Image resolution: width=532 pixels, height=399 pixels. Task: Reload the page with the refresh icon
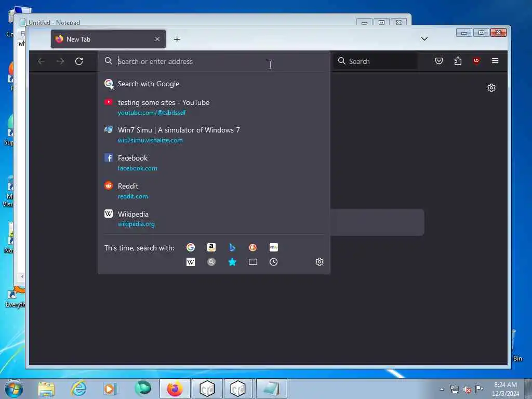[79, 61]
